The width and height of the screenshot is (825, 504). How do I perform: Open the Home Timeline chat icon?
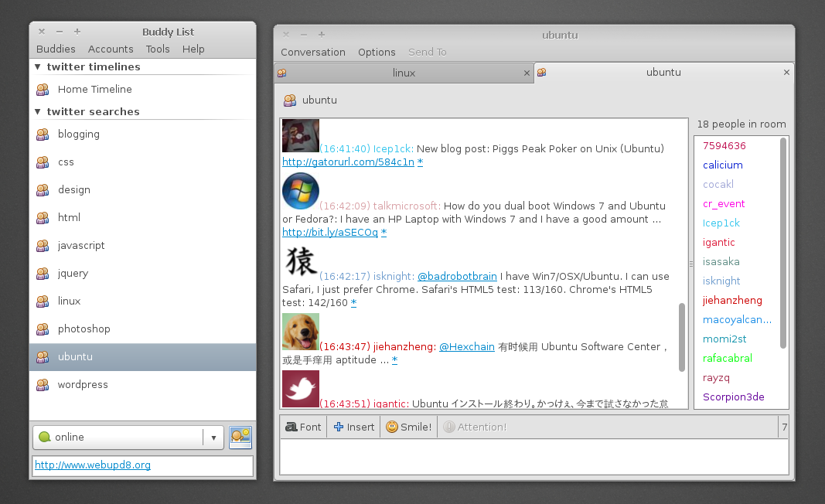pos(43,90)
